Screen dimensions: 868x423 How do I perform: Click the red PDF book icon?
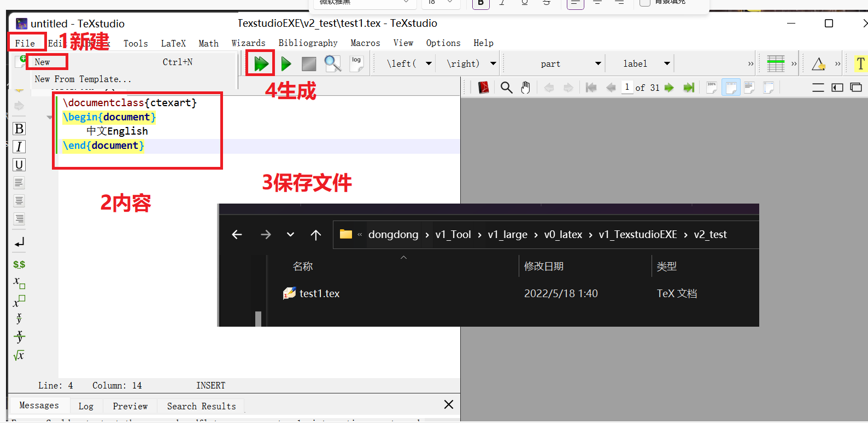(483, 88)
